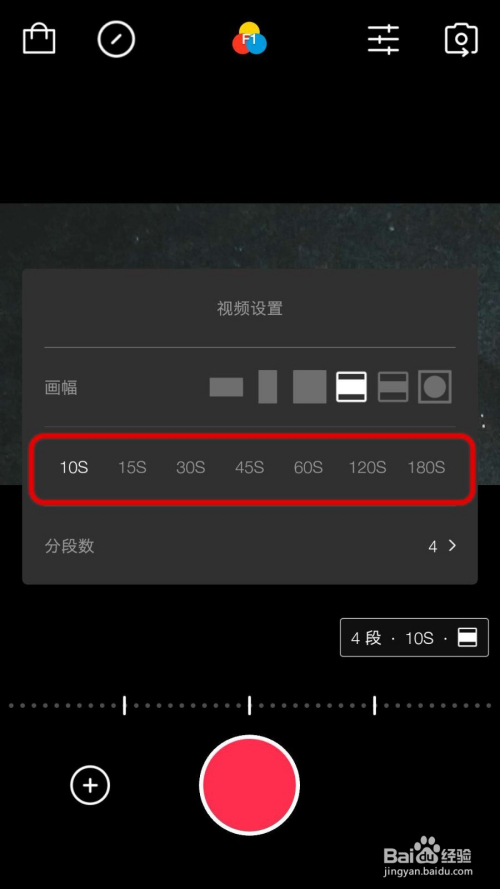
Task: Select the wide landscape frame ratio
Action: pyautogui.click(x=226, y=387)
